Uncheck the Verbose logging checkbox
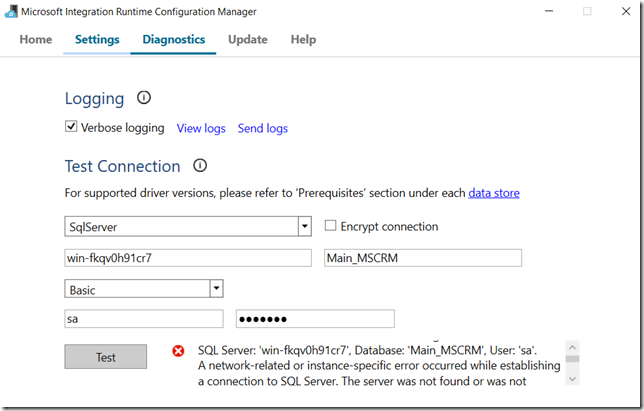 (x=71, y=126)
